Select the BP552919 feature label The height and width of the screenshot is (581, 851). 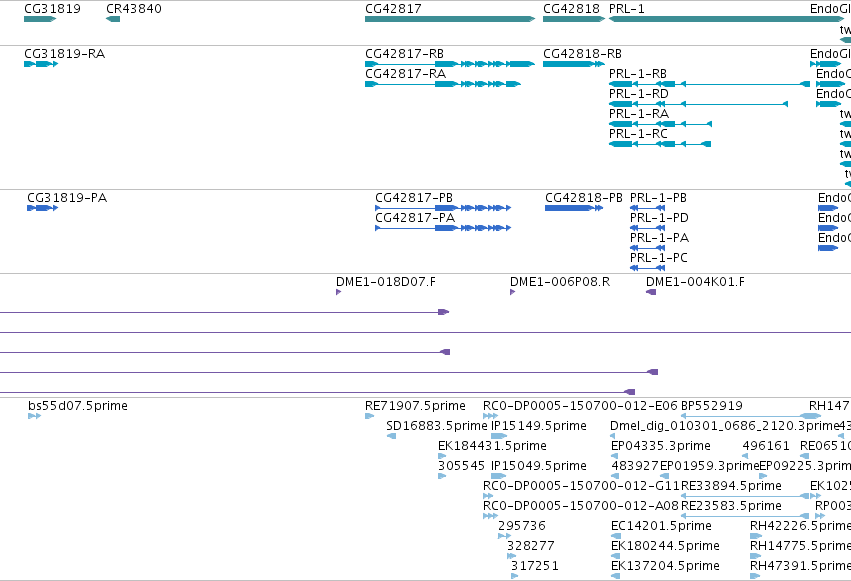[x=712, y=406]
